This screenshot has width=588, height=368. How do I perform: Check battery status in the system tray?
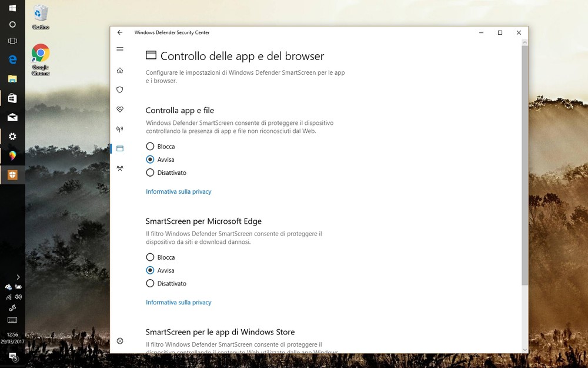(18, 287)
